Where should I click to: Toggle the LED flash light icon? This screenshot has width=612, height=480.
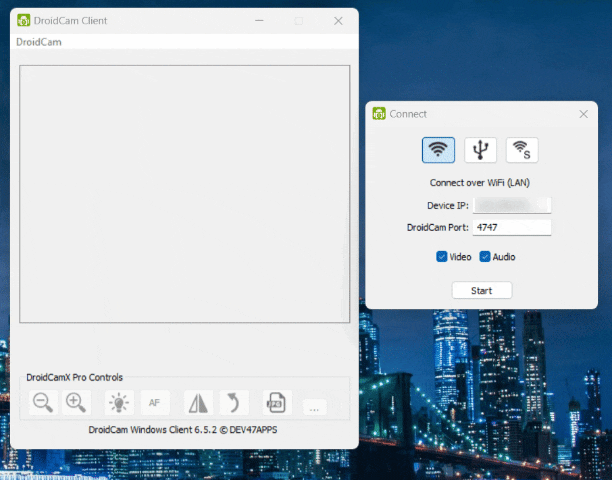(x=119, y=402)
